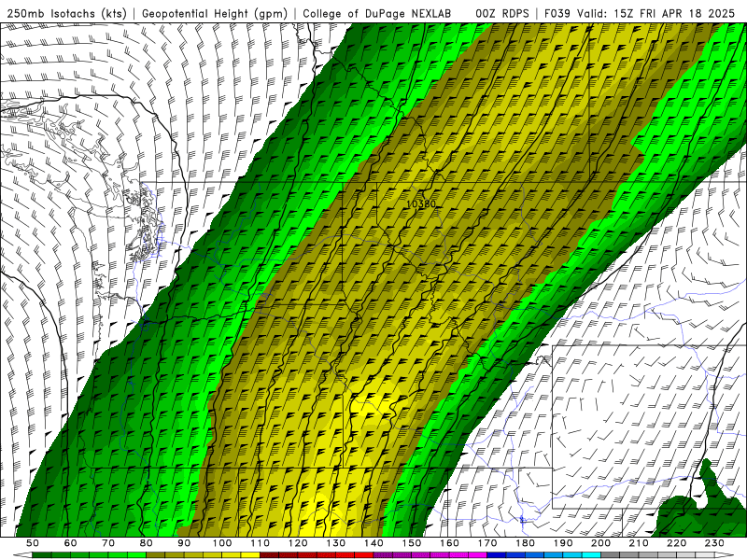The height and width of the screenshot is (560, 747).
Task: Click the 100 knot legend label
Action: (x=222, y=543)
